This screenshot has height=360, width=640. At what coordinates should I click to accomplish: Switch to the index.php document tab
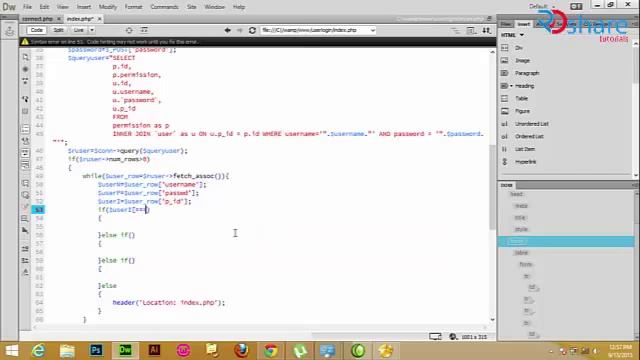[x=80, y=19]
